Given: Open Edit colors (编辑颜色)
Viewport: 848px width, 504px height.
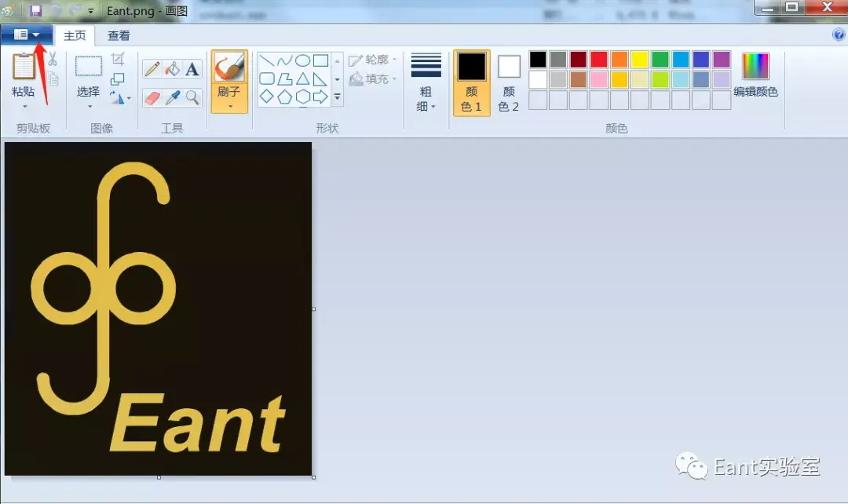Looking at the screenshot, I should click(755, 75).
